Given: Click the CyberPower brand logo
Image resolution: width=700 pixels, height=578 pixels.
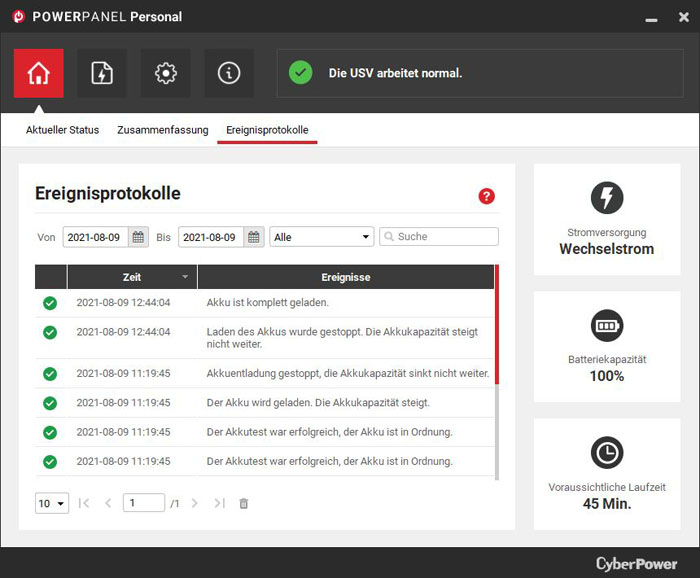Looking at the screenshot, I should [x=637, y=564].
